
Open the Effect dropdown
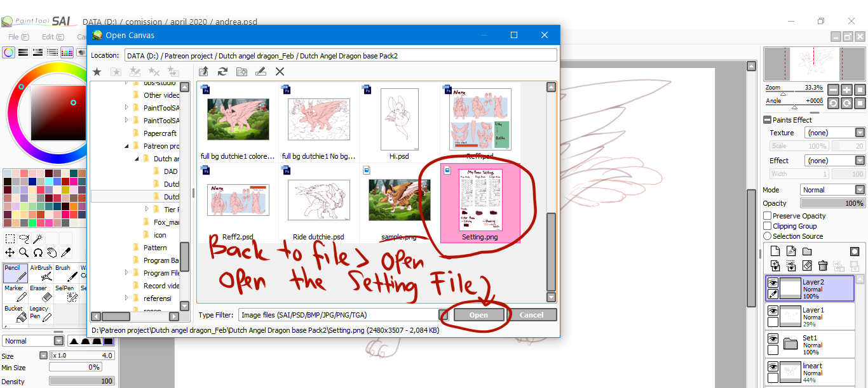(835, 161)
